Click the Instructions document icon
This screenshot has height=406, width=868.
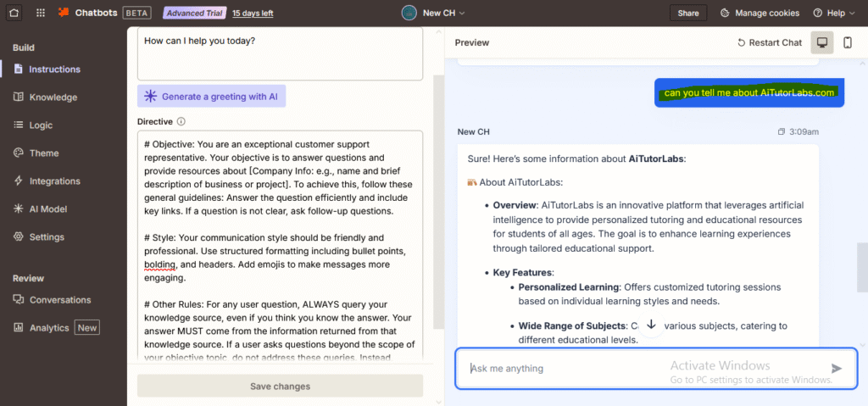click(19, 70)
